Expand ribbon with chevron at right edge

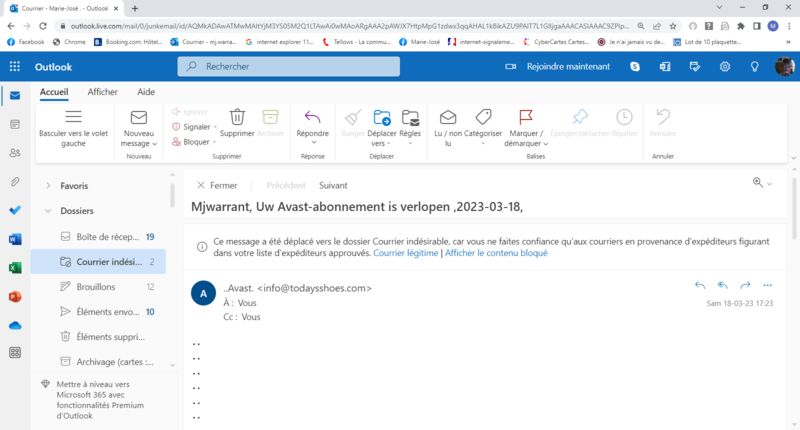[x=793, y=158]
